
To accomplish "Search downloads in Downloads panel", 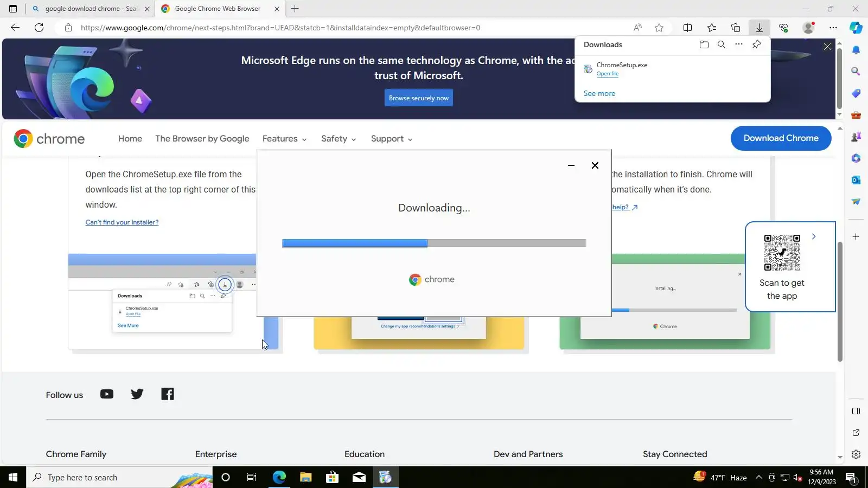I will tap(722, 44).
